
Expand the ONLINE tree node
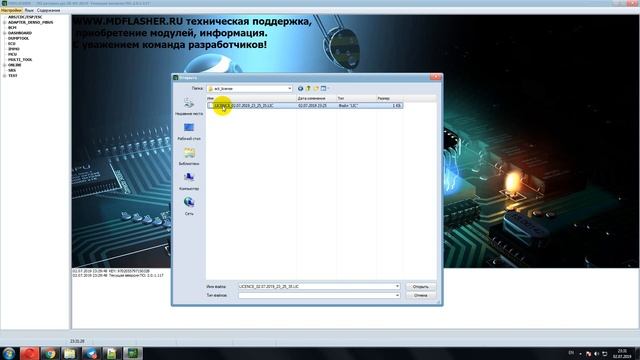coord(4,65)
